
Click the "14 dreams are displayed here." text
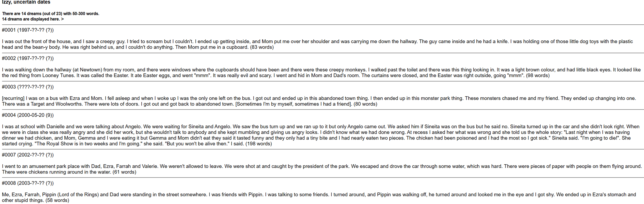pyautogui.click(x=31, y=19)
